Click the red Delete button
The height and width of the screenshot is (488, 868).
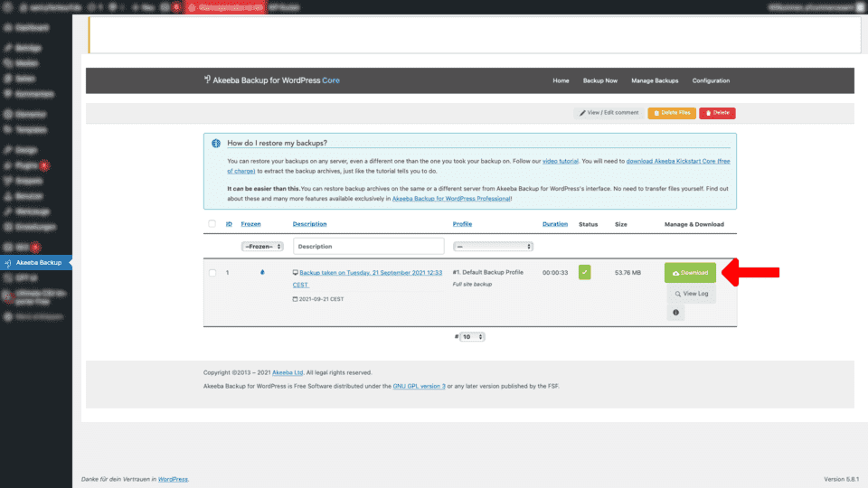pyautogui.click(x=717, y=113)
